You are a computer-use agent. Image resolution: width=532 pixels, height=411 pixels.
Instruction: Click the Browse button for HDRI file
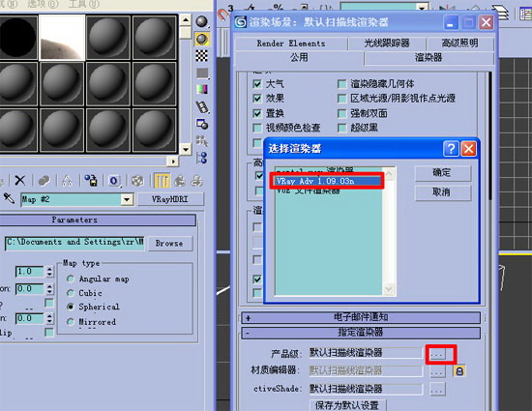[x=169, y=243]
